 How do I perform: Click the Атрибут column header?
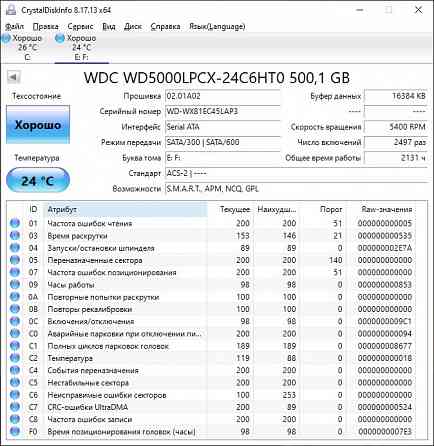tap(125, 210)
